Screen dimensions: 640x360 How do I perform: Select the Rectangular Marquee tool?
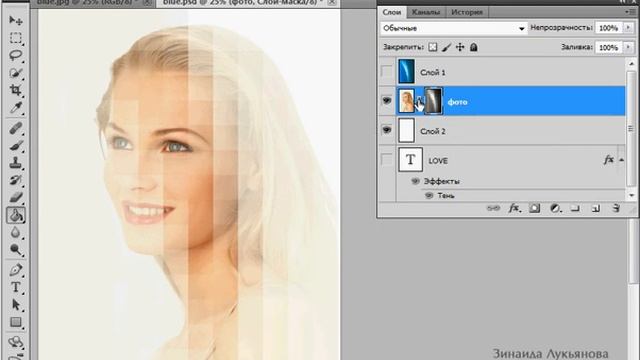16,38
